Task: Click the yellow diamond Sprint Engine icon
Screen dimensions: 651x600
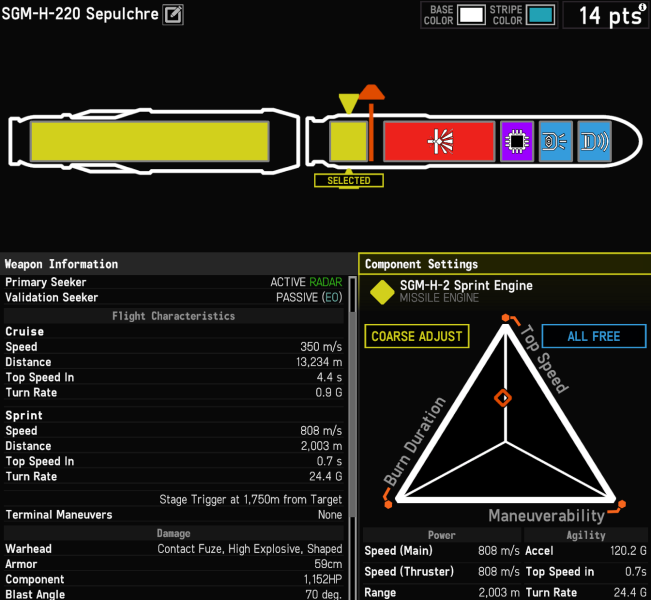Action: 382,292
